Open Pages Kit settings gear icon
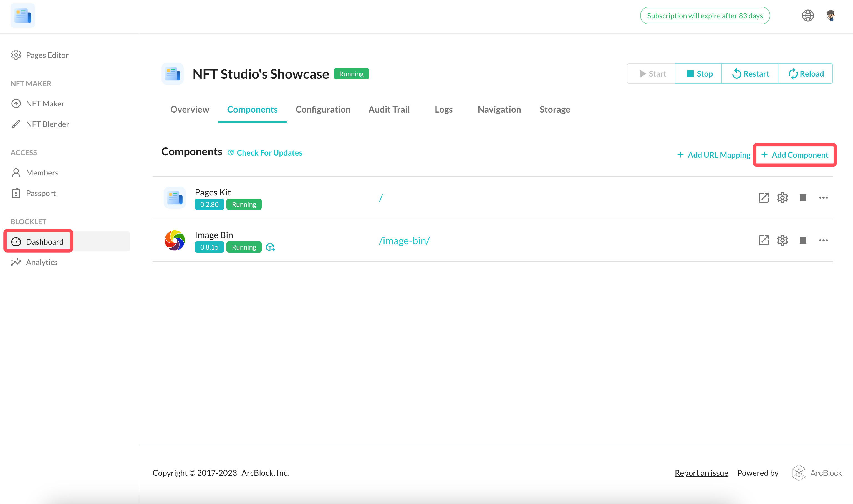853x504 pixels. pyautogui.click(x=782, y=198)
